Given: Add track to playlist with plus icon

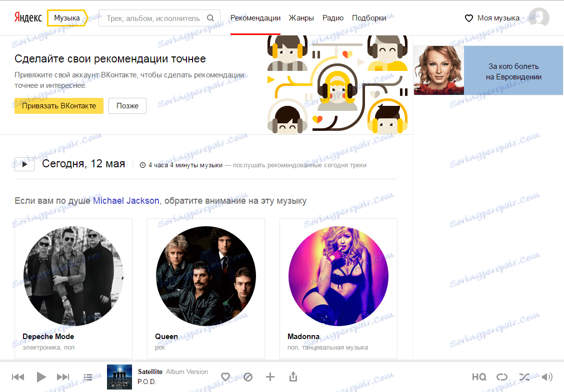Looking at the screenshot, I should [270, 377].
